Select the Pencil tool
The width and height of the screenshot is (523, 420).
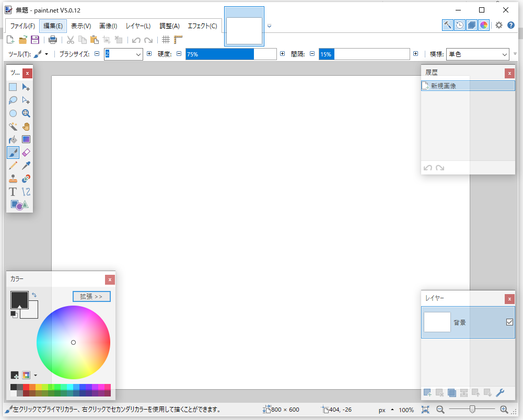coord(13,166)
